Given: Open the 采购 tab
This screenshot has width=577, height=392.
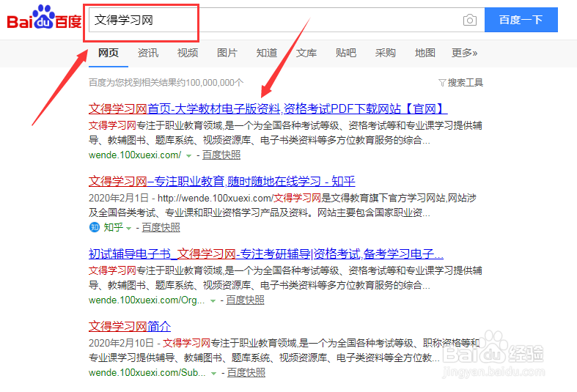Looking at the screenshot, I should click(386, 53).
